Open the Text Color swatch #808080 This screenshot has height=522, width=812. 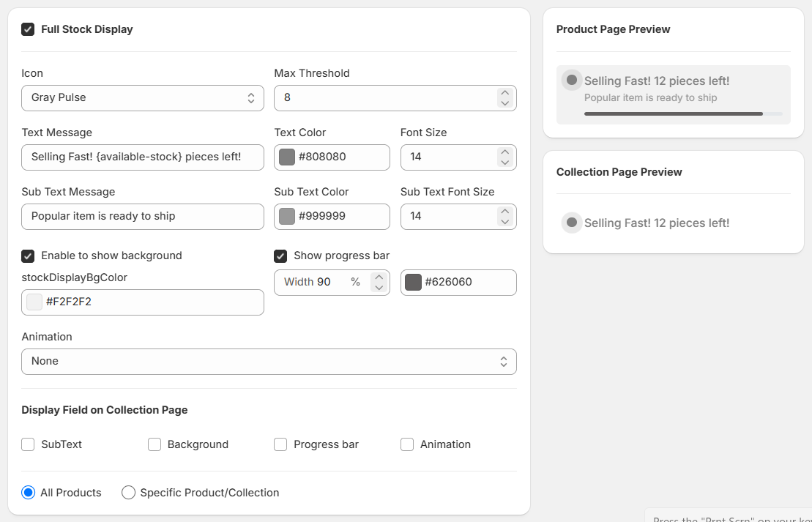[287, 157]
